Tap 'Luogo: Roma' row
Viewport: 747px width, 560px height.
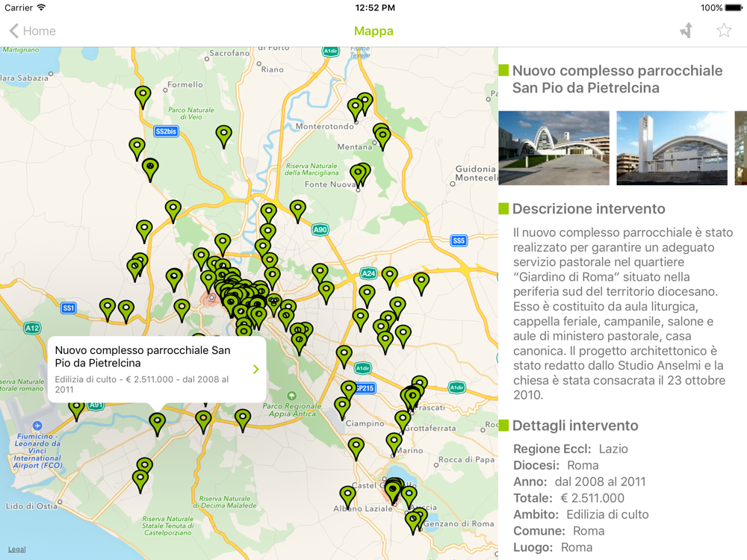[x=553, y=547]
